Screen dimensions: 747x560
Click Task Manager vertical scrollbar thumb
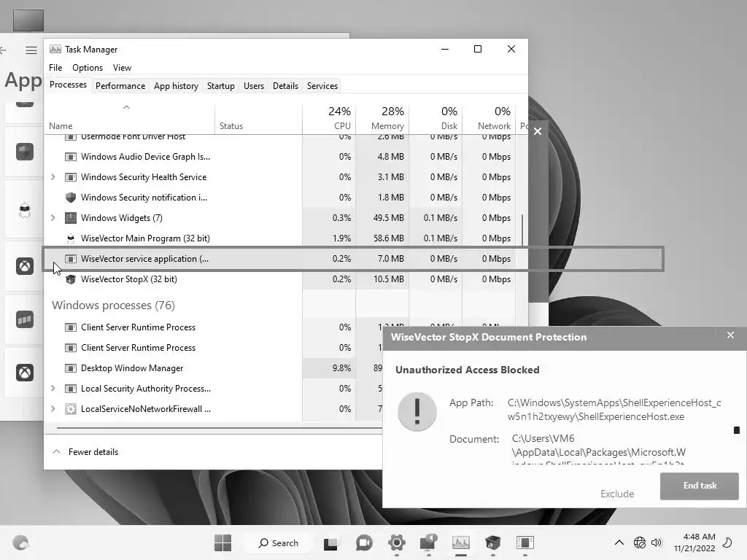pos(522,230)
